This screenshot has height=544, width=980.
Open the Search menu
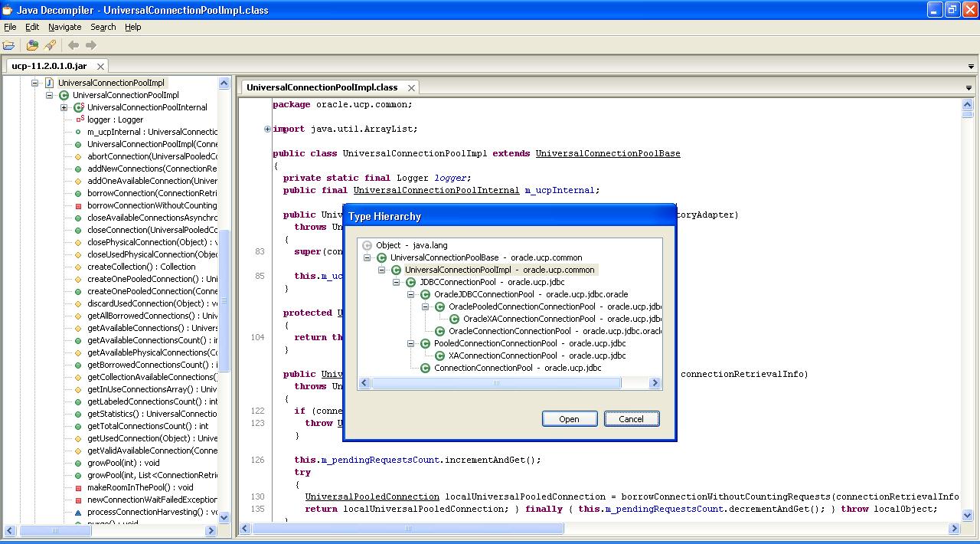click(103, 27)
